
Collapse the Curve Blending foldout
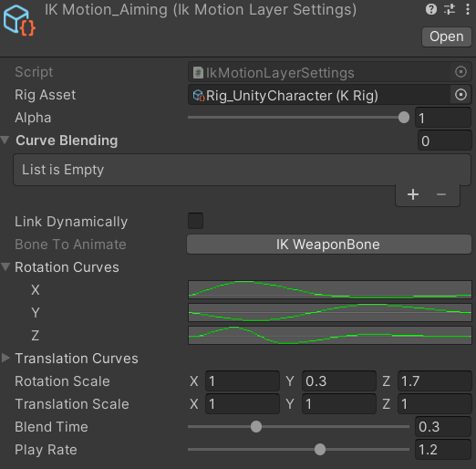coord(5,141)
